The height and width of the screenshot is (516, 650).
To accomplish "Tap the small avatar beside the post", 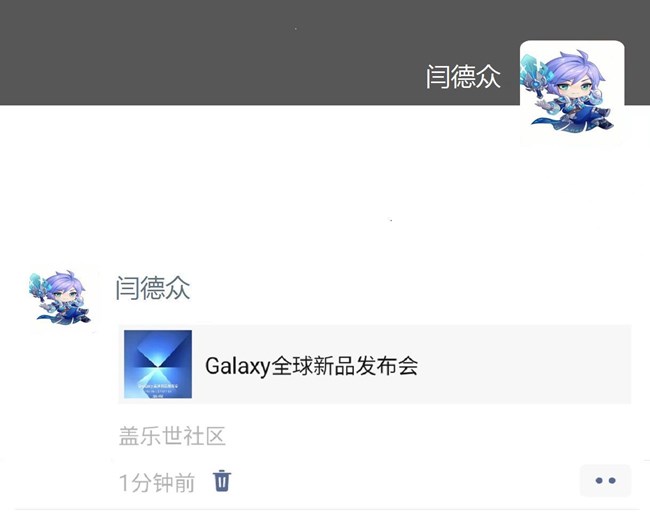I will (x=61, y=298).
